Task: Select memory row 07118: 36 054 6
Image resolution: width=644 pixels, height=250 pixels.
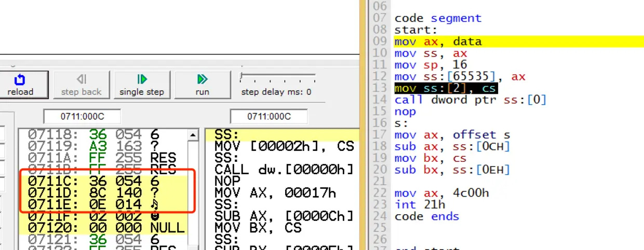Action: 102,135
